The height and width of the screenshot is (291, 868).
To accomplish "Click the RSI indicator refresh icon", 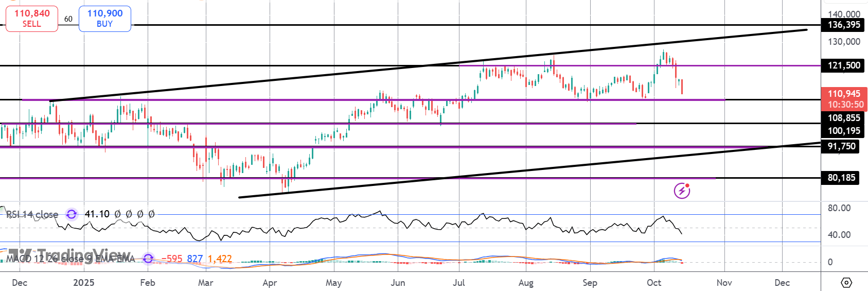I will (72, 214).
